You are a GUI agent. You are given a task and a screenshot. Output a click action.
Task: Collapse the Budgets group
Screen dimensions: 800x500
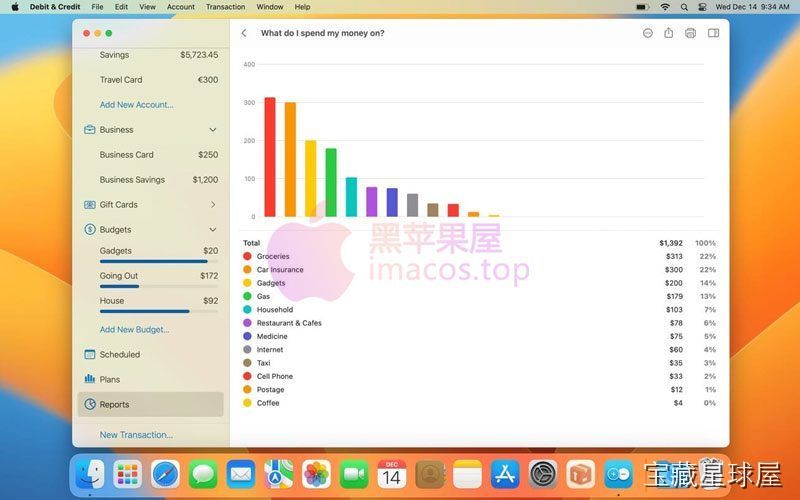213,230
